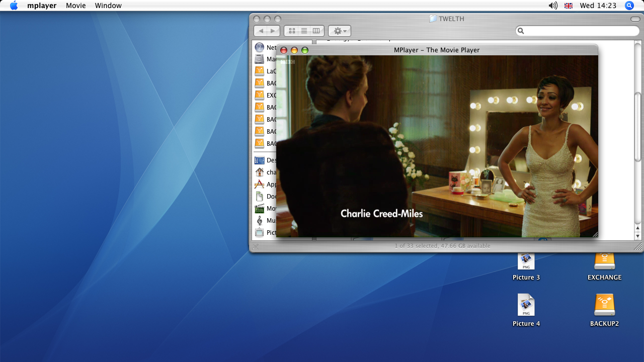Zoom the MPlayer window with green button
The width and height of the screenshot is (644, 362).
pos(305,50)
